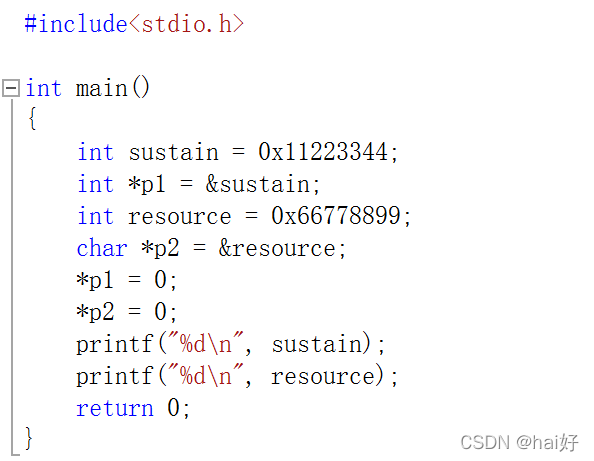The image size is (594, 461).
Task: Click the char keyword
Action: click(102, 248)
